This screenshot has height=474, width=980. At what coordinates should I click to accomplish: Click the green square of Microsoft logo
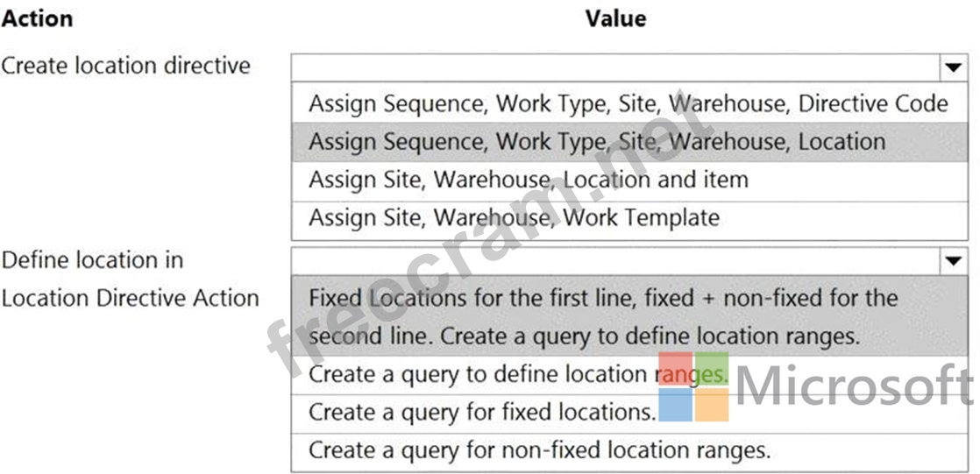coord(712,370)
